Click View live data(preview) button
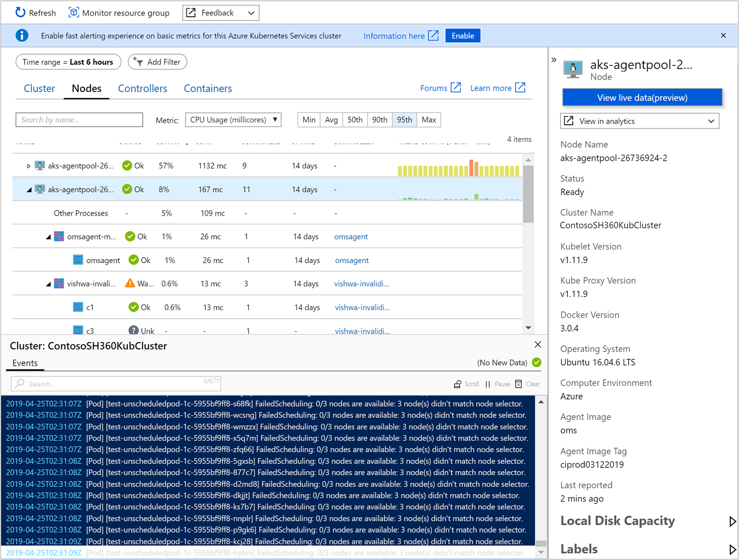The height and width of the screenshot is (560, 739). (642, 98)
